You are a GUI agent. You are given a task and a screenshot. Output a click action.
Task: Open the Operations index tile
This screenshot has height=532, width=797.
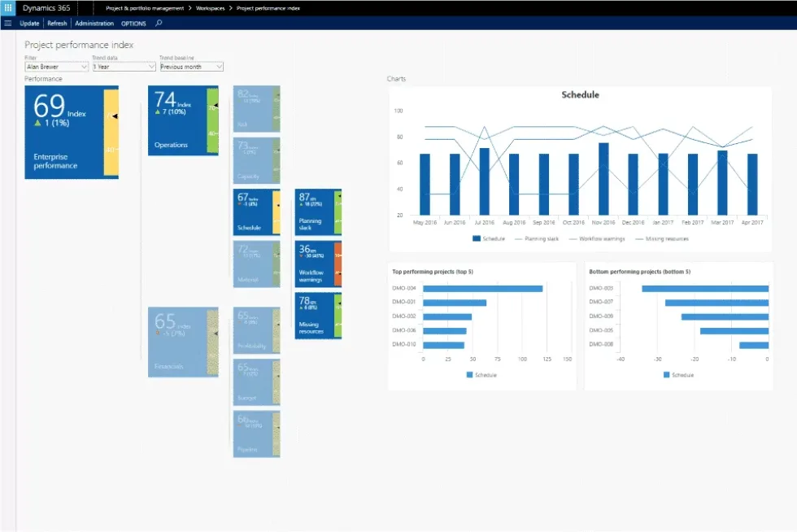click(177, 121)
